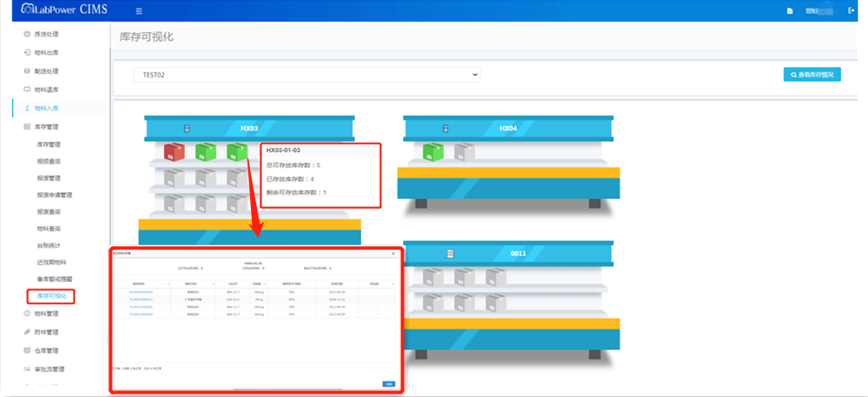This screenshot has height=397, width=868.
Task: Click the green box beside the HX03-01-03 tooltip
Action: (x=237, y=152)
